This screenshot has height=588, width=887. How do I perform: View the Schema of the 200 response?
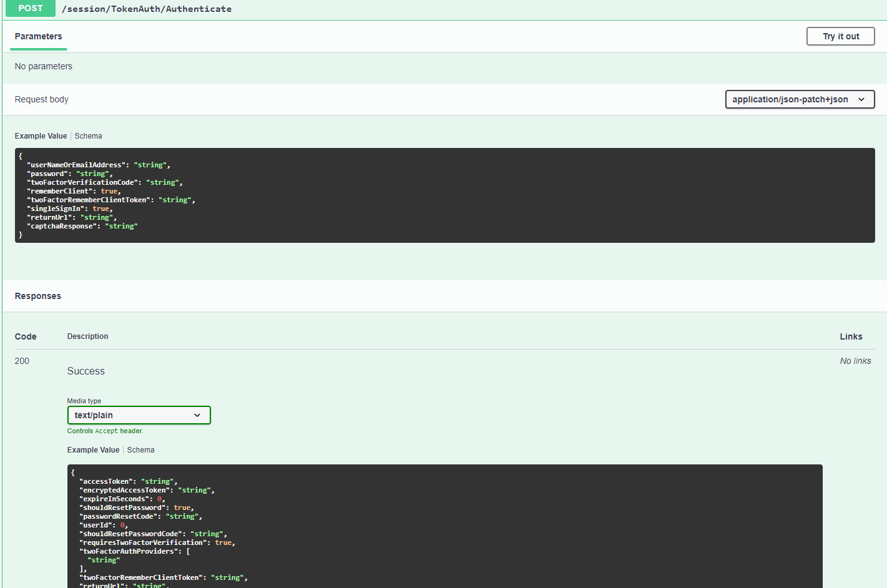[140, 450]
